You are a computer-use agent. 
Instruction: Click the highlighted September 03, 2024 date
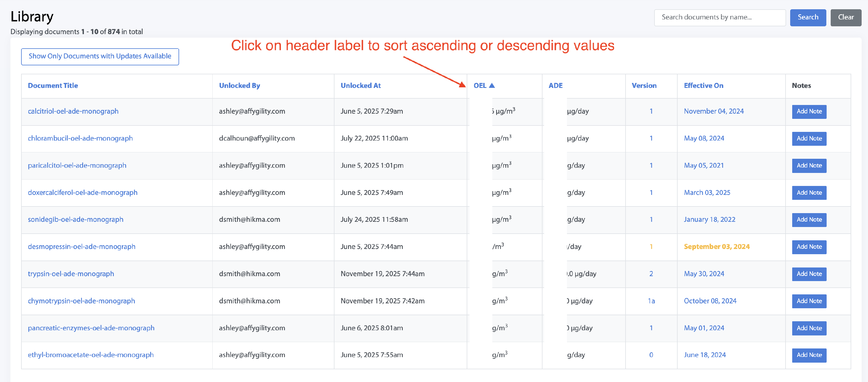[716, 247]
